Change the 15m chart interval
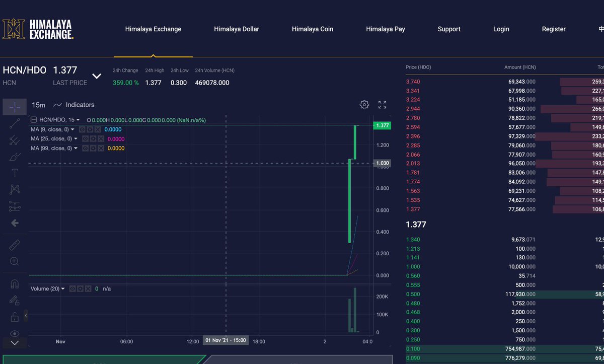604x364 pixels. [38, 105]
